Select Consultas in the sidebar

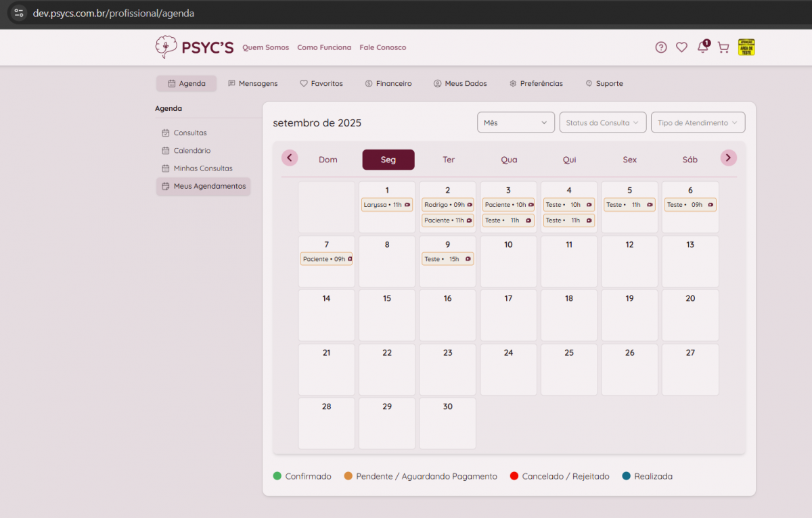(x=190, y=133)
